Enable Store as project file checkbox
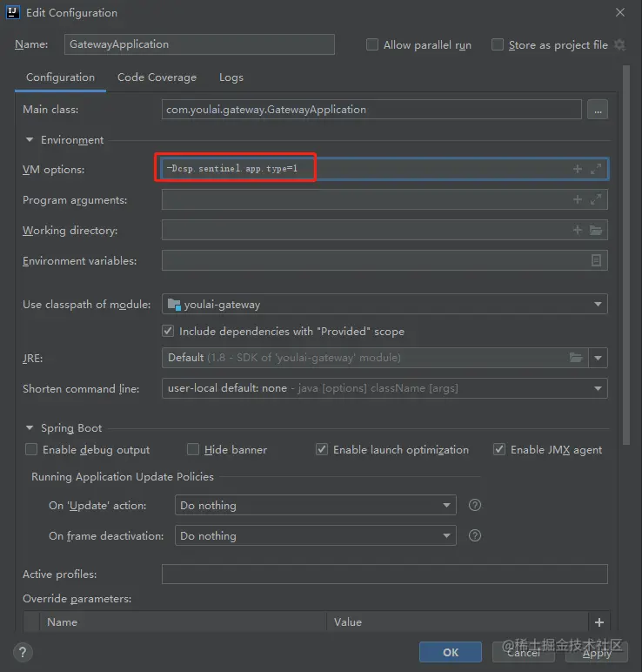The height and width of the screenshot is (672, 642). tap(498, 44)
